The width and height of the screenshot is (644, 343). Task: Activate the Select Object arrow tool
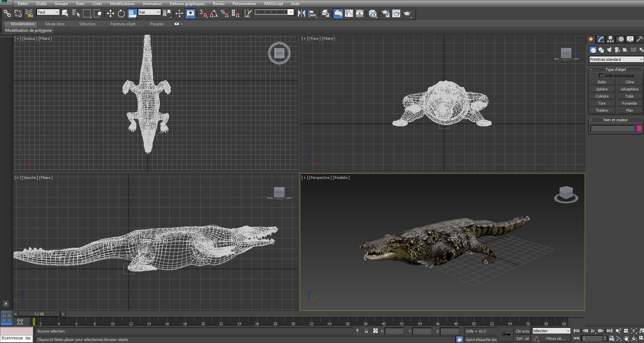[65, 14]
